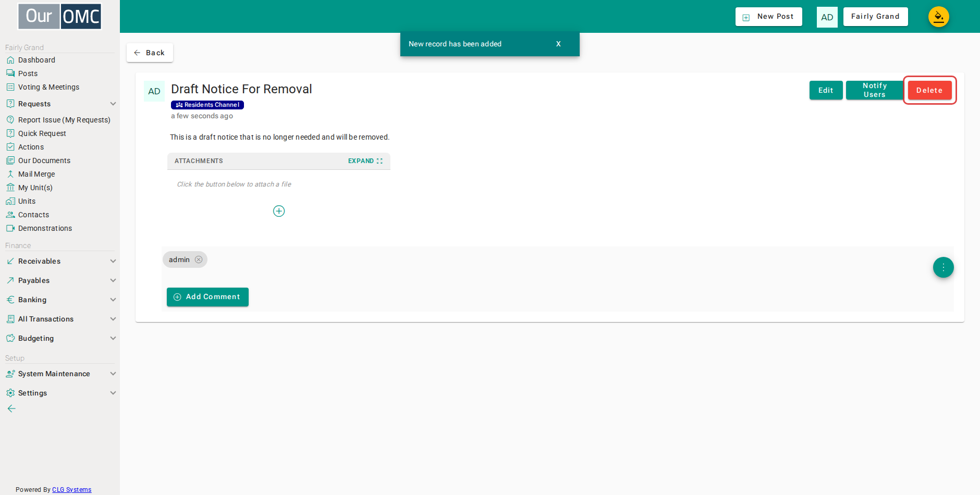Click the Voting & Meetings icon
Viewport: 980px width, 495px height.
click(x=10, y=87)
